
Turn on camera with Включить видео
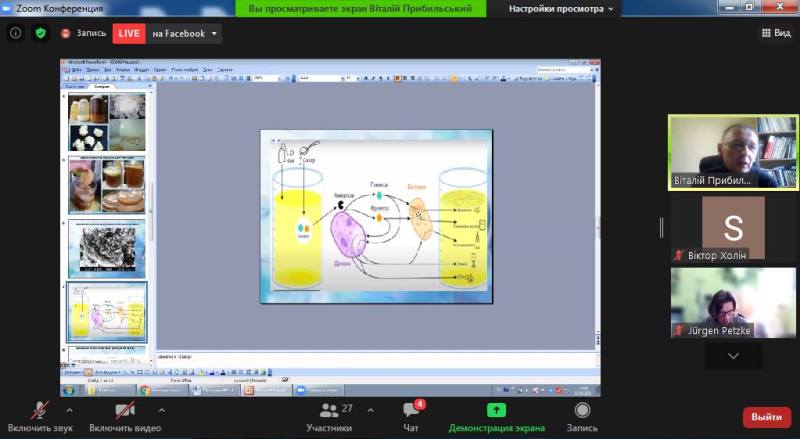pos(125,417)
